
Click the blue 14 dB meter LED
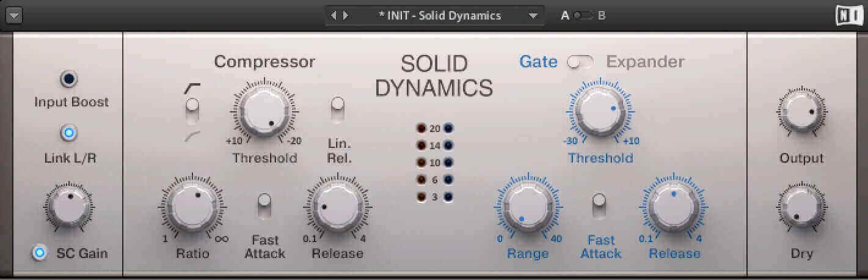point(448,146)
